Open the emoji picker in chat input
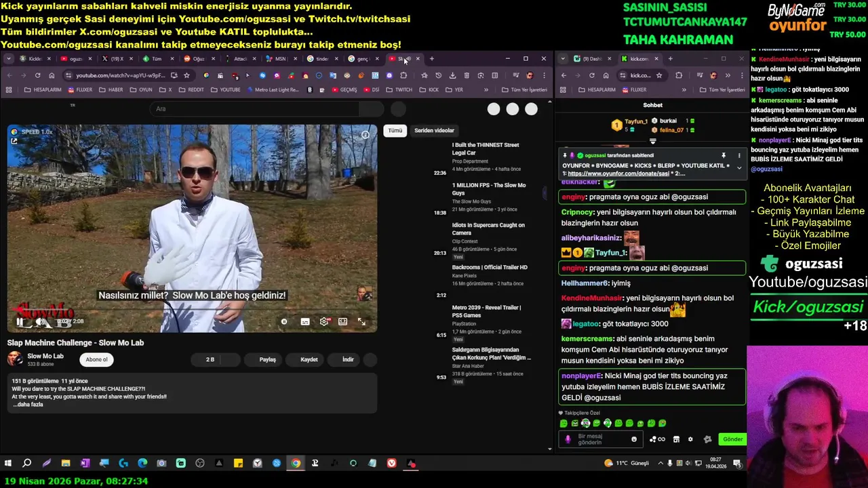The width and height of the screenshot is (868, 488). point(634,439)
